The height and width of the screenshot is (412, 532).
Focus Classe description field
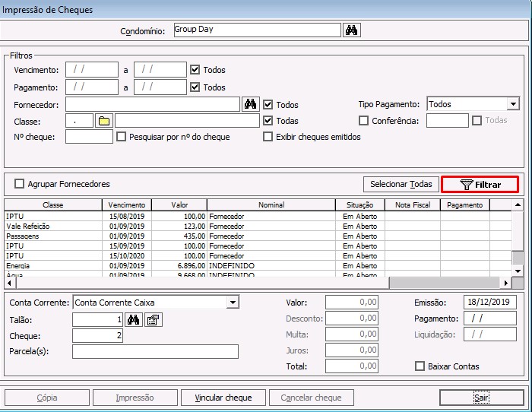(187, 121)
